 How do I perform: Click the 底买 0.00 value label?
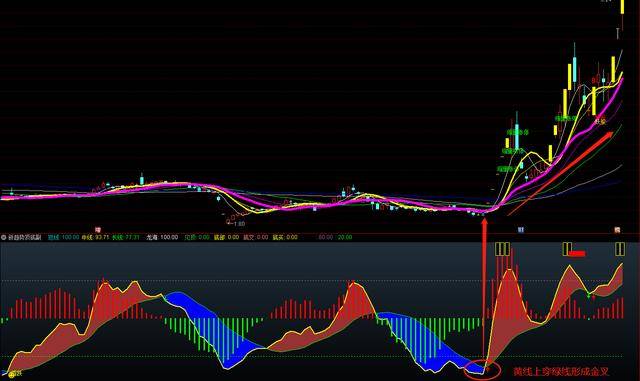pyautogui.click(x=285, y=237)
